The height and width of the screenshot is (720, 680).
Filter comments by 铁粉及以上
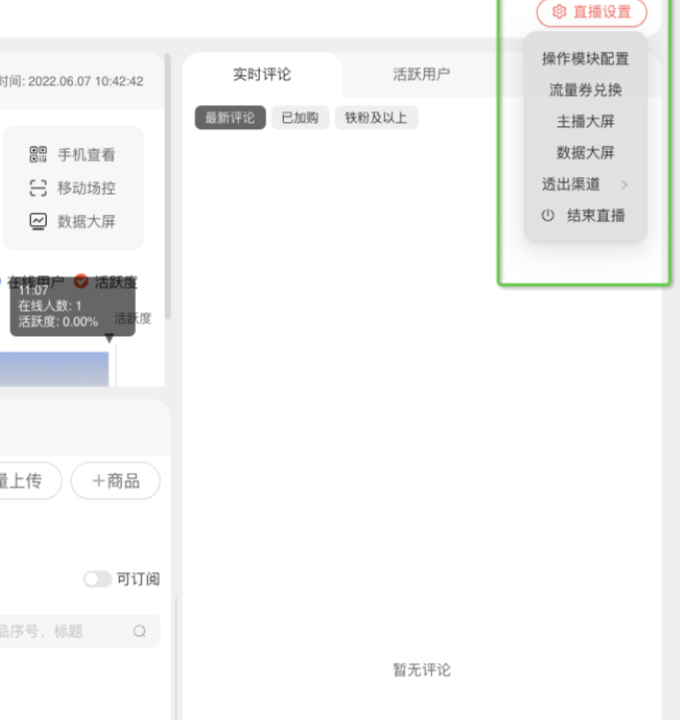[x=376, y=118]
